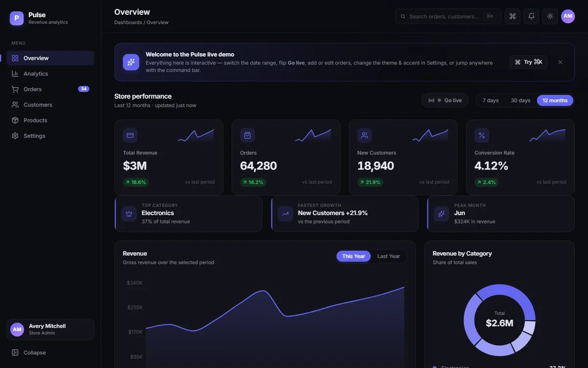588x368 pixels.
Task: Click the sparkle icon in welcome banner
Action: coord(131,62)
